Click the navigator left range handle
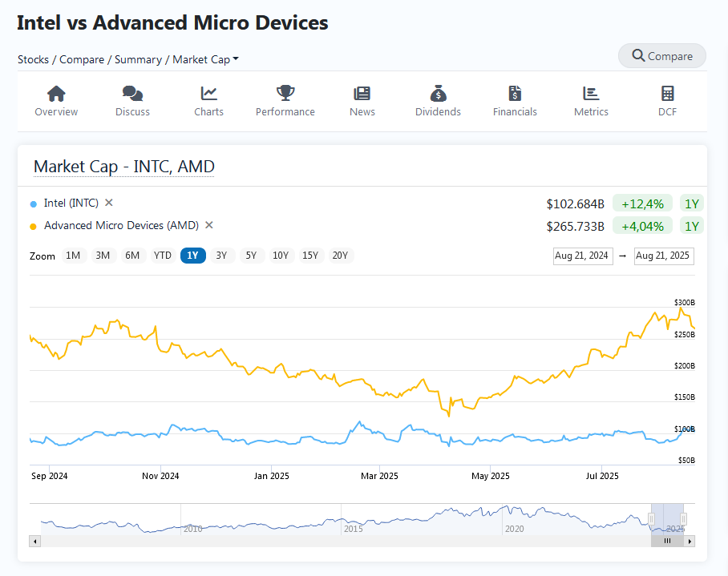The width and height of the screenshot is (728, 576). click(651, 518)
